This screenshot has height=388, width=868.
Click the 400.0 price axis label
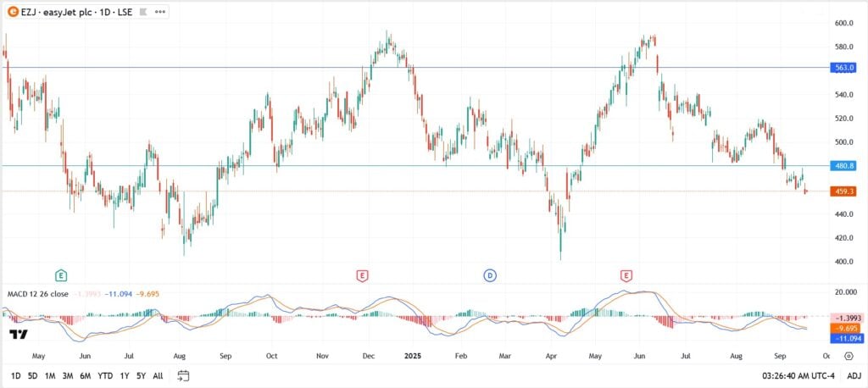pos(846,261)
